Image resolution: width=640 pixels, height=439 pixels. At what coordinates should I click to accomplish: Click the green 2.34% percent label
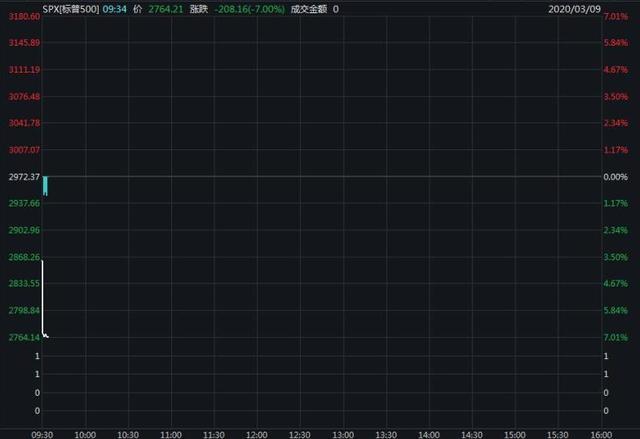click(x=616, y=230)
